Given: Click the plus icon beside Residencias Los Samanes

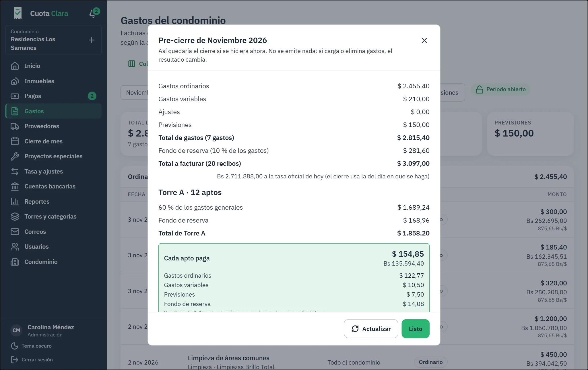Looking at the screenshot, I should 92,40.
